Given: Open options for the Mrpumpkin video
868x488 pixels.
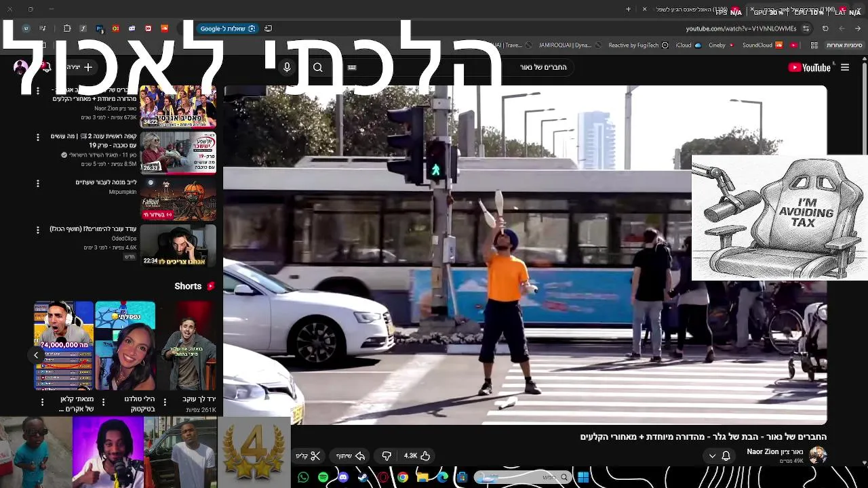Looking at the screenshot, I should [x=37, y=183].
